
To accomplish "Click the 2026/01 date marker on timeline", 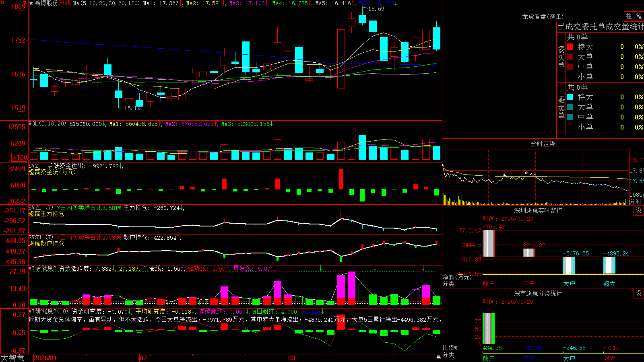I will (x=45, y=358).
